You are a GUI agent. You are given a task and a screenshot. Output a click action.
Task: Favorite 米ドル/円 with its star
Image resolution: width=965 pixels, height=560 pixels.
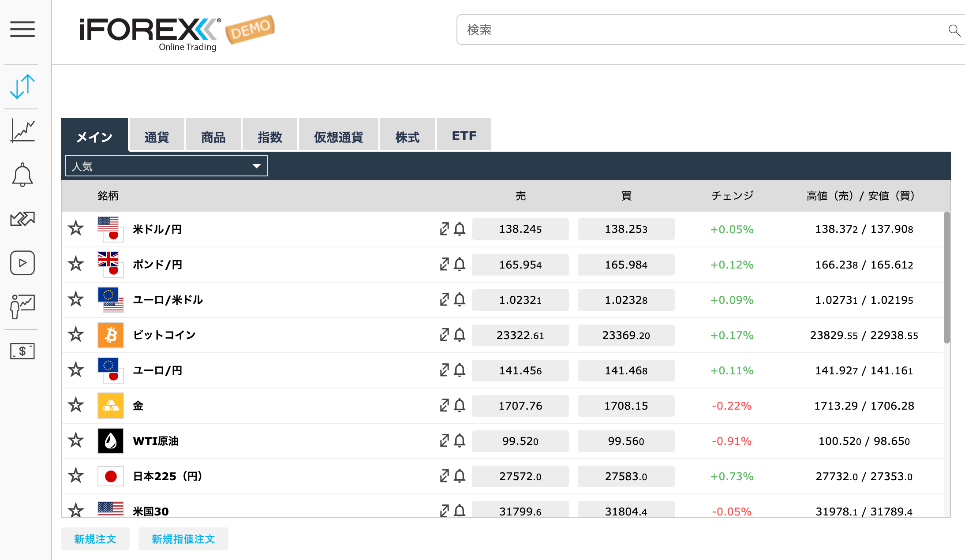(x=75, y=229)
